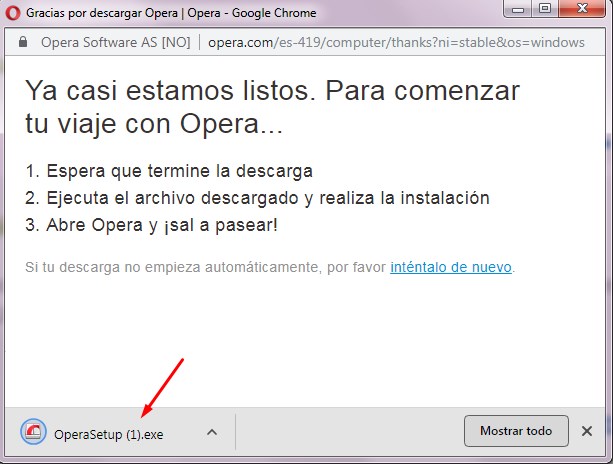Click the padlock security icon
The width and height of the screenshot is (613, 464).
[x=23, y=42]
